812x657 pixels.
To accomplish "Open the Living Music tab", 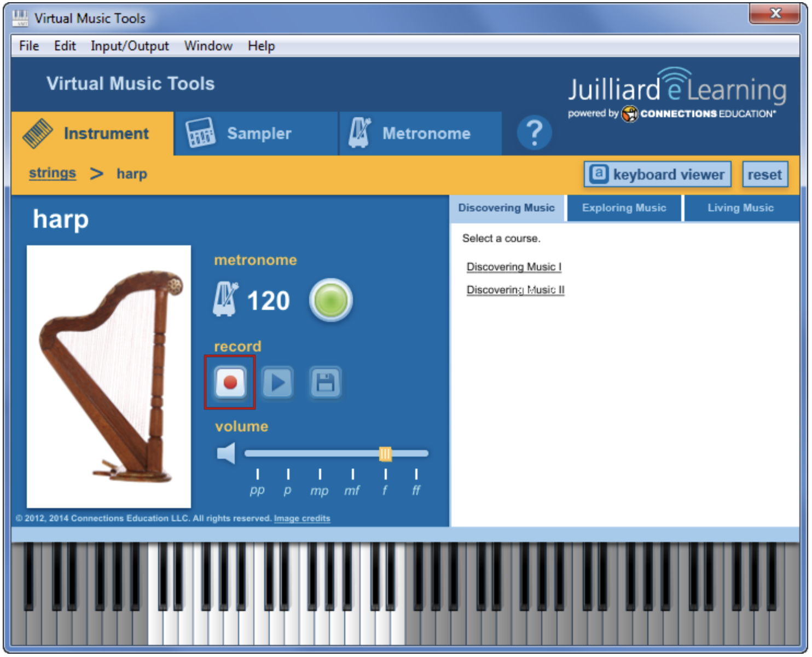I will (x=740, y=208).
